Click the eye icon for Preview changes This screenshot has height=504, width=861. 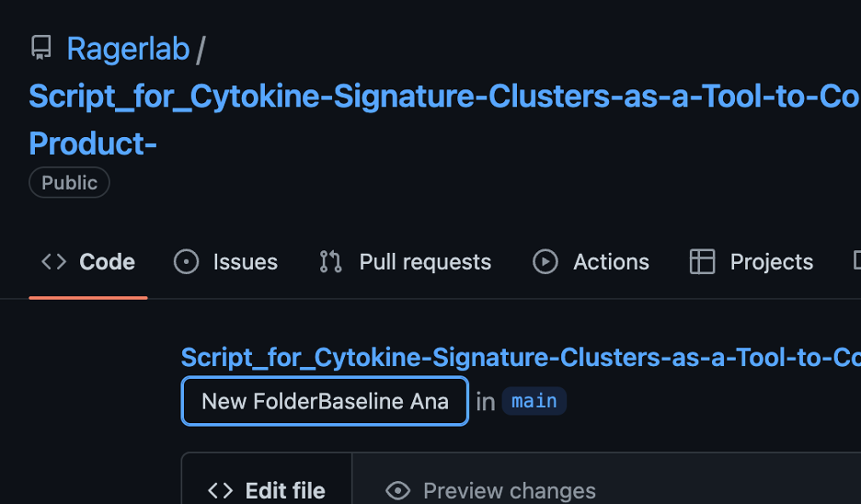397,490
